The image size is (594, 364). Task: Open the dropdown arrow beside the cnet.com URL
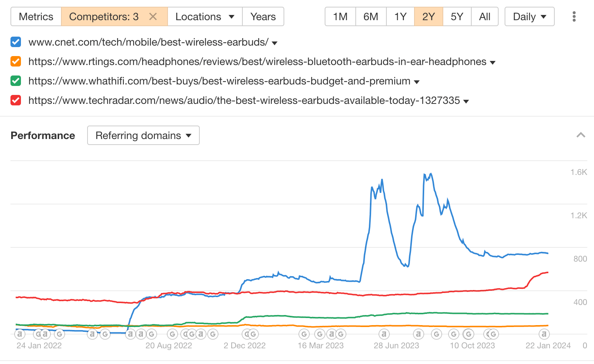click(275, 43)
